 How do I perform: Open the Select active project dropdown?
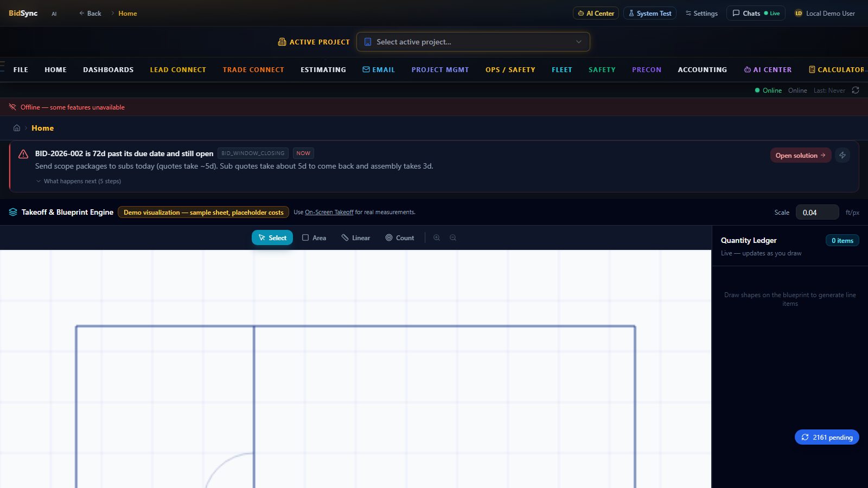pos(473,42)
